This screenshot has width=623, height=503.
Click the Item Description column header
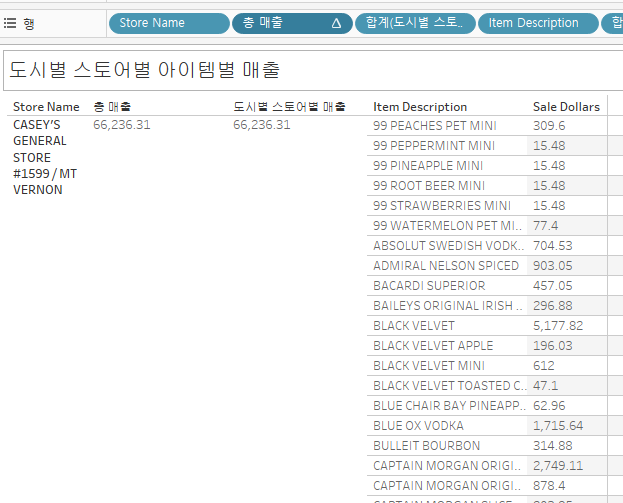(420, 107)
